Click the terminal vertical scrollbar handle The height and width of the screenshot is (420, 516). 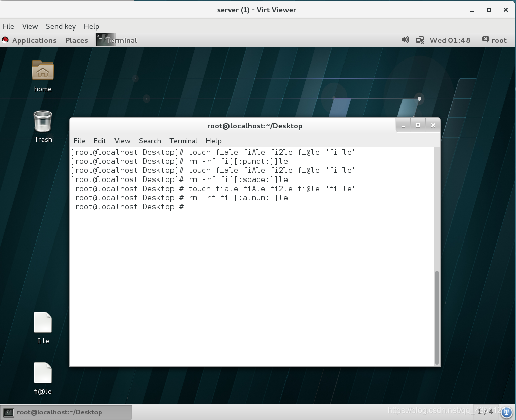tap(437, 317)
